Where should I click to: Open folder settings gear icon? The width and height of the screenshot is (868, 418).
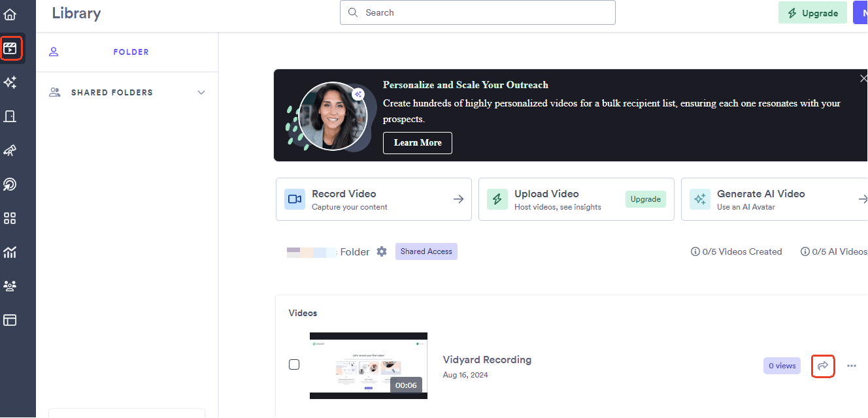click(x=382, y=251)
